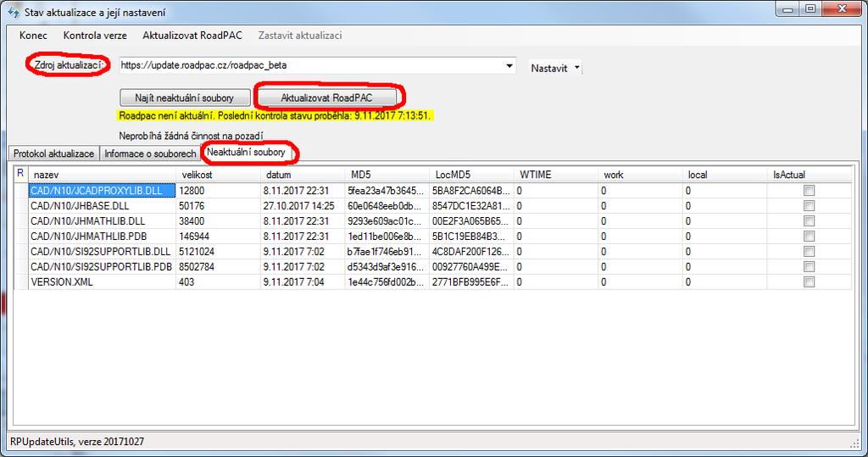The width and height of the screenshot is (868, 457).
Task: Click the WTIME column header
Action: coord(556,175)
